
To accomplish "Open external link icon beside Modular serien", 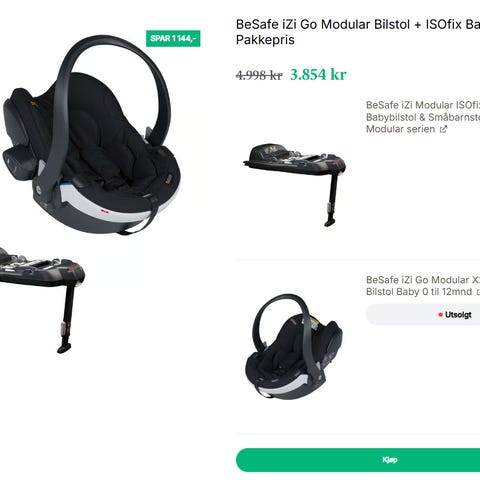I will (x=443, y=129).
